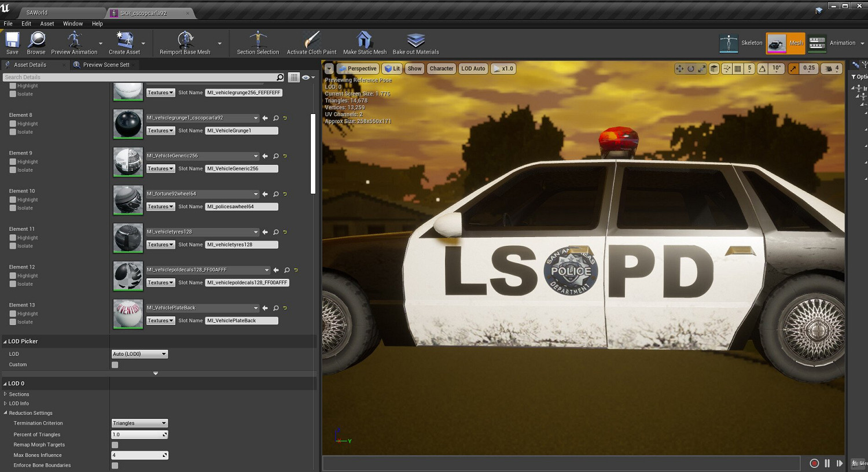The image size is (868, 472).
Task: Click Bake out Materials icon
Action: tap(415, 40)
